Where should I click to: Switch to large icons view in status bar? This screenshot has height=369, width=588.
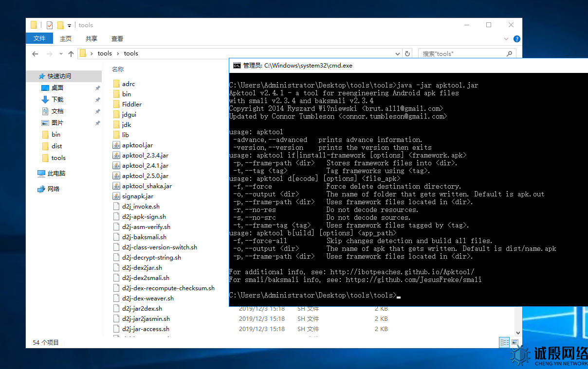click(x=515, y=342)
